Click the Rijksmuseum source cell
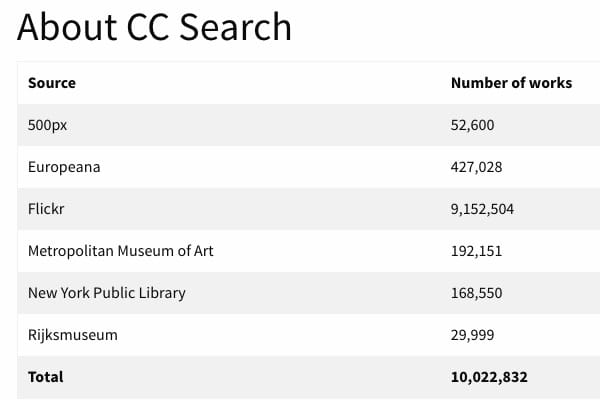The width and height of the screenshot is (600, 400). click(73, 335)
